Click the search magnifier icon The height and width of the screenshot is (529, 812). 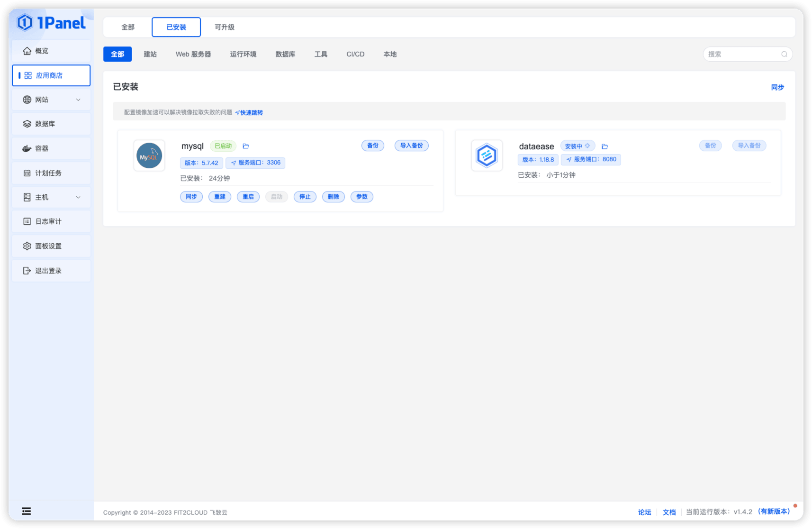[784, 54]
